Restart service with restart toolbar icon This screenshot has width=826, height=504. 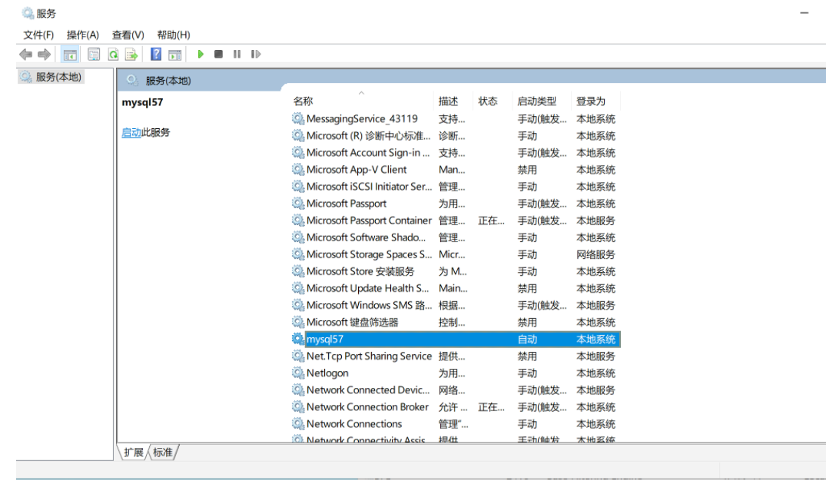pyautogui.click(x=256, y=54)
